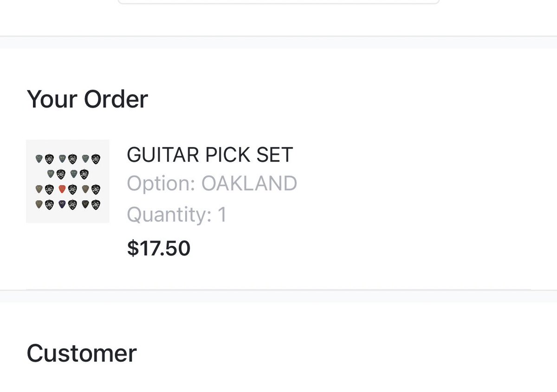The height and width of the screenshot is (392, 557).
Task: Click the Your Order section heading
Action: tap(87, 99)
